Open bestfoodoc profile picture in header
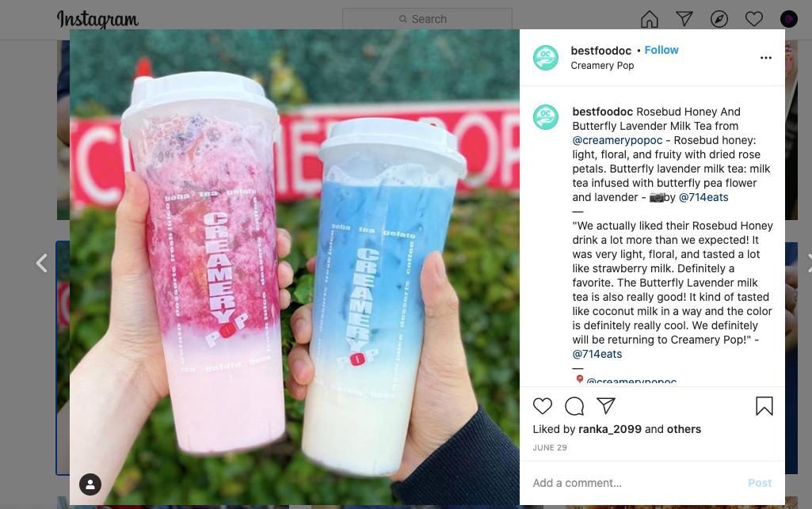Screen dimensions: 812x509 click(546, 58)
